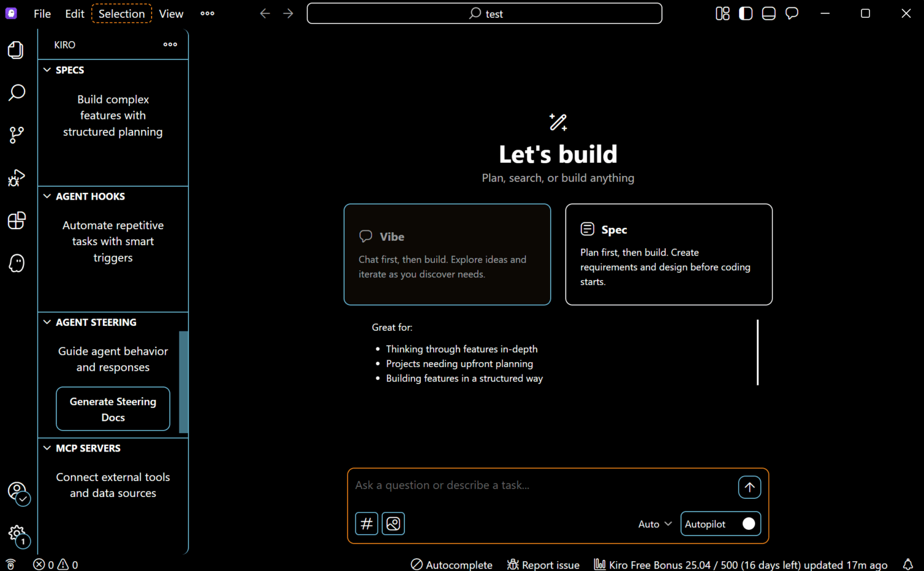Viewport: 924px width, 571px height.
Task: Open the Search view icon
Action: coord(16,92)
